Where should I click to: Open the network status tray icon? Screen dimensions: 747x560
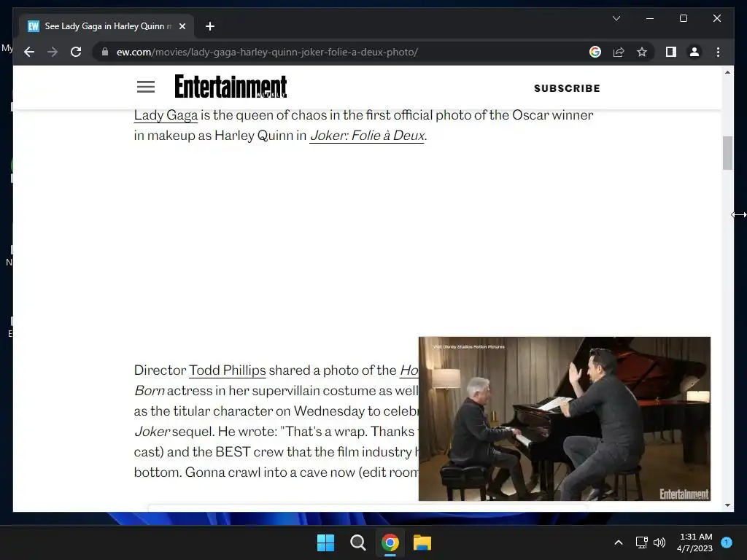(x=642, y=542)
